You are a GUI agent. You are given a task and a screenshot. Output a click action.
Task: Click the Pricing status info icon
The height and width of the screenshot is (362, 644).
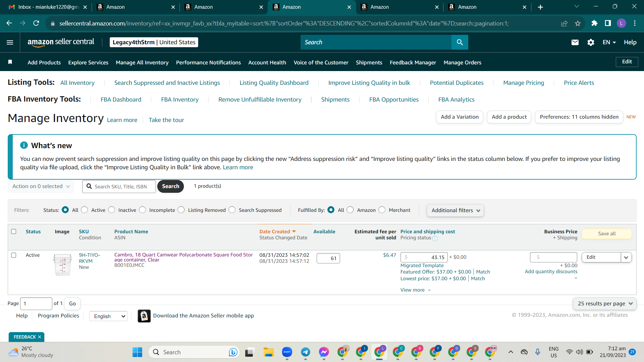435,238
